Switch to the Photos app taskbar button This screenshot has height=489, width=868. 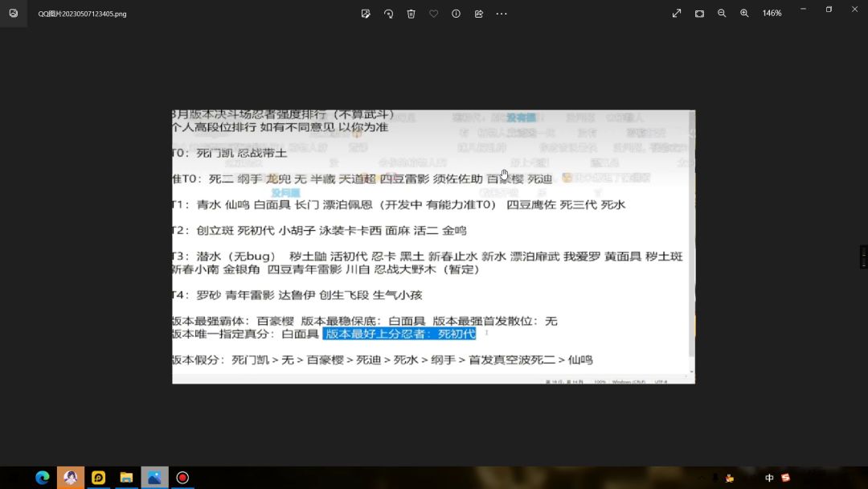click(154, 478)
